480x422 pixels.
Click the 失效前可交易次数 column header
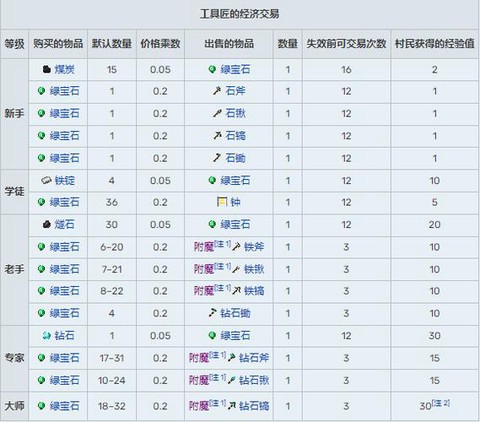[x=346, y=44]
